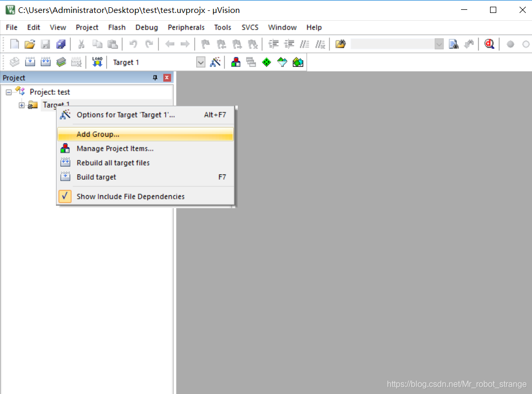
Task: Click the Uncomment selection icon
Action: point(320,44)
